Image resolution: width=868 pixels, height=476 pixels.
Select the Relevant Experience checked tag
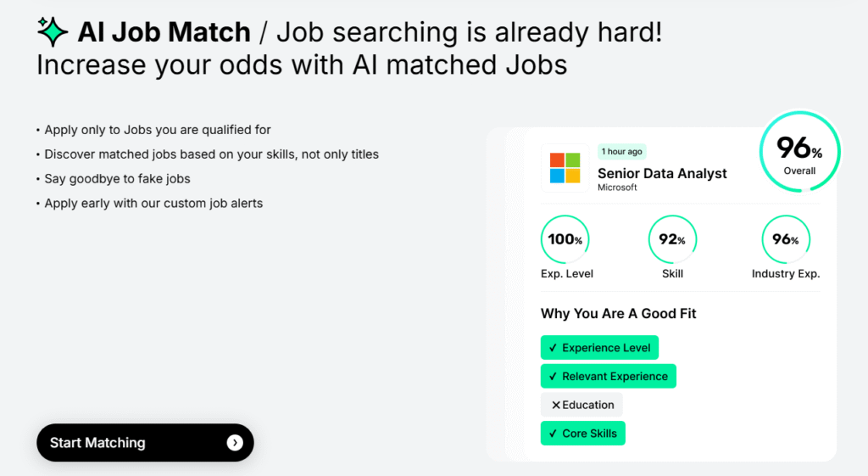click(608, 376)
